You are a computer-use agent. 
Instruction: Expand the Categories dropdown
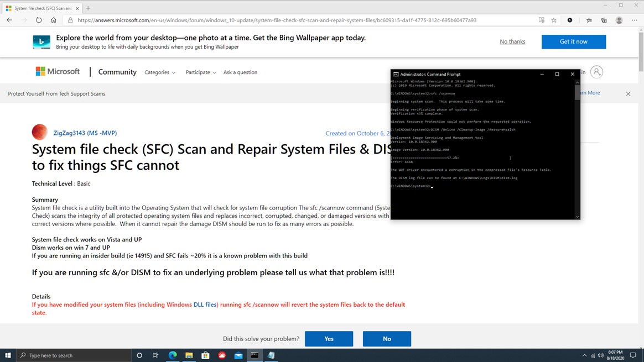tap(160, 72)
